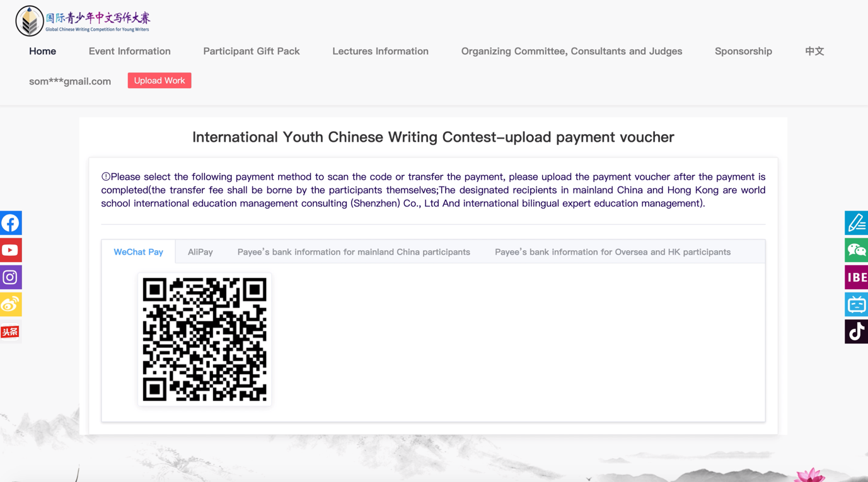Open the Sponsorship menu item
The width and height of the screenshot is (868, 482).
(743, 51)
